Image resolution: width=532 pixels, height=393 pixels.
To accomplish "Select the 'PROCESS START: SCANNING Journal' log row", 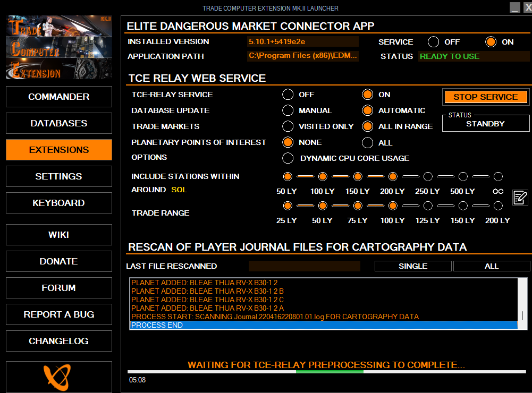I will pos(324,317).
